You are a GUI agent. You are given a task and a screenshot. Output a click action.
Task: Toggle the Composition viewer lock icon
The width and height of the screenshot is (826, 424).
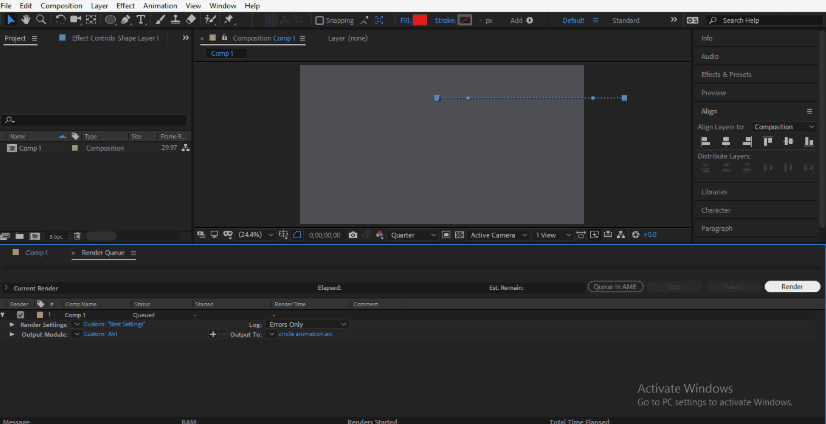224,38
